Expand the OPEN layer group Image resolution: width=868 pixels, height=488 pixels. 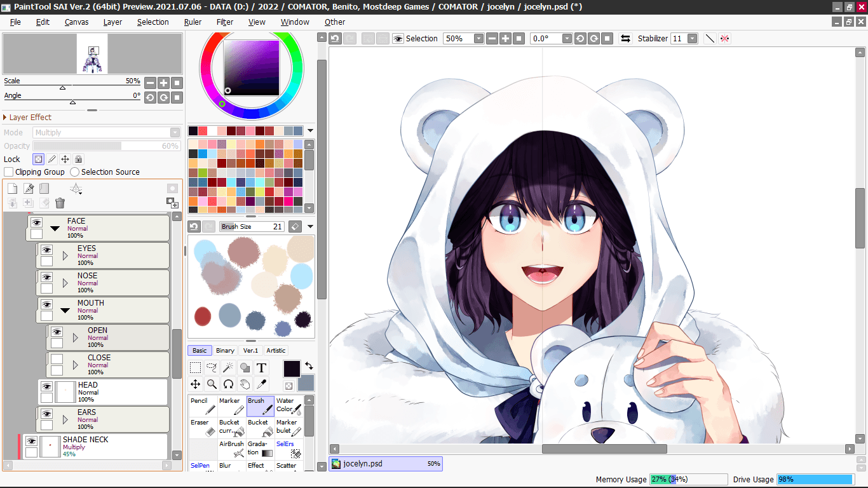[75, 337]
